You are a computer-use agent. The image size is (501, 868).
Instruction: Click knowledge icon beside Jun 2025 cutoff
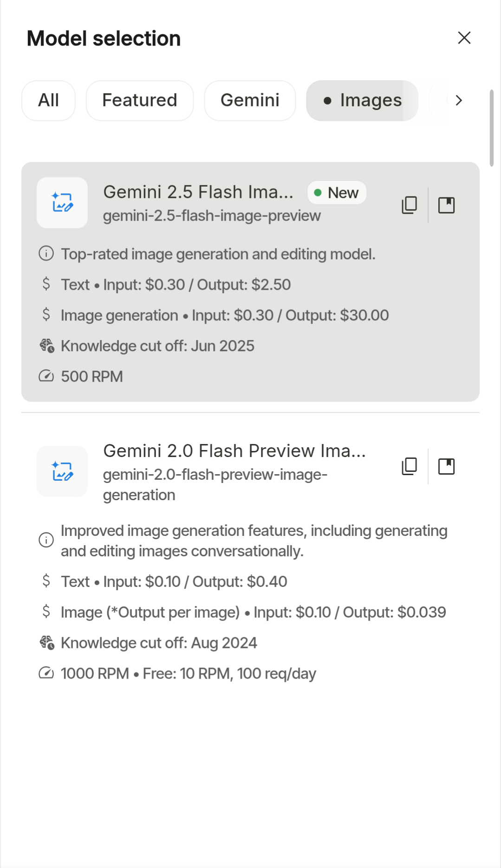pos(46,346)
